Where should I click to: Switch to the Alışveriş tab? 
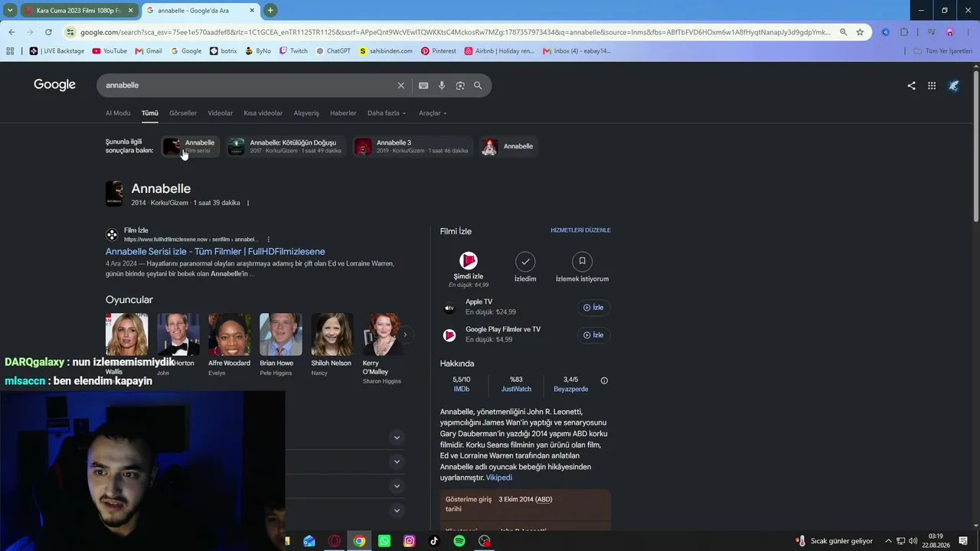tap(306, 113)
